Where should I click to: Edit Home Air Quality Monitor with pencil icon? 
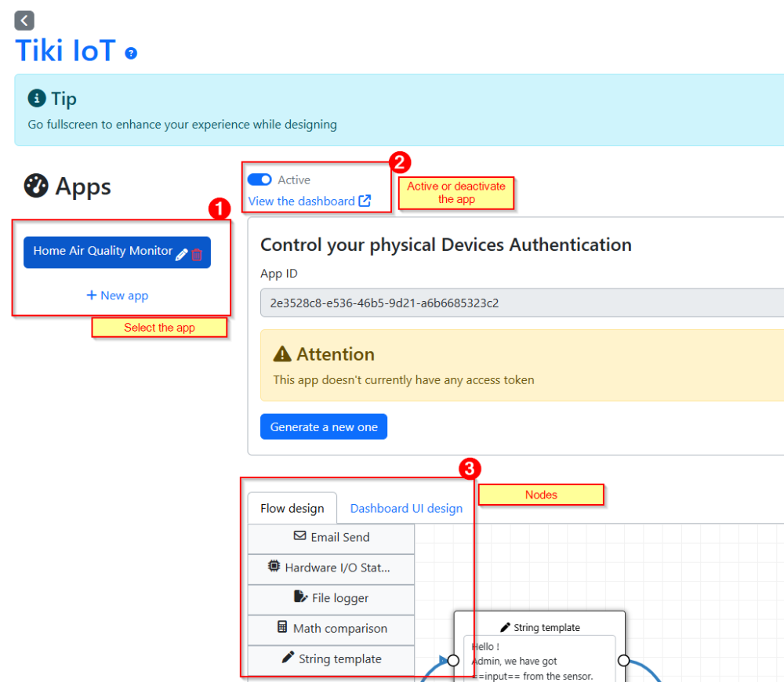[x=181, y=254]
